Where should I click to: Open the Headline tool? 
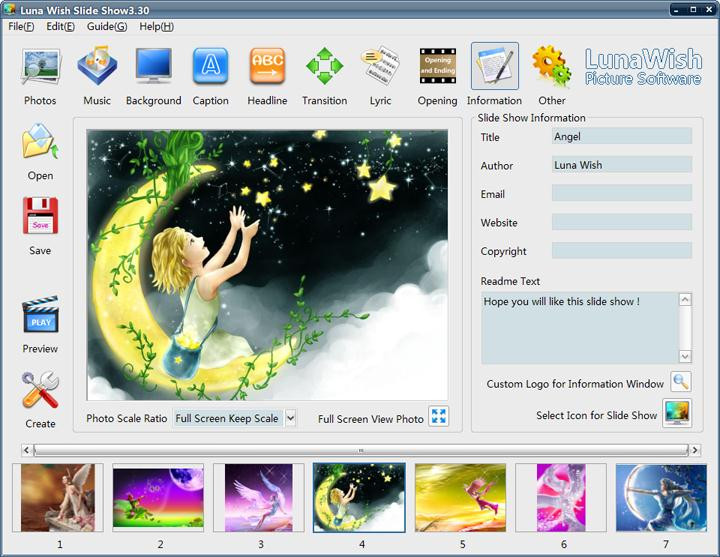coord(267,67)
